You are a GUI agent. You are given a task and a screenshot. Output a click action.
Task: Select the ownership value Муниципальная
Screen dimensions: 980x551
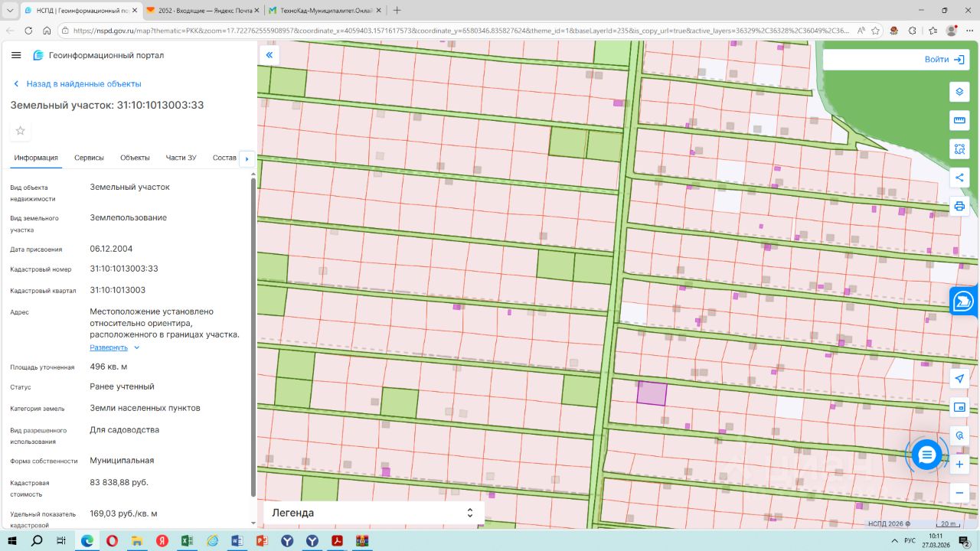[x=122, y=461]
